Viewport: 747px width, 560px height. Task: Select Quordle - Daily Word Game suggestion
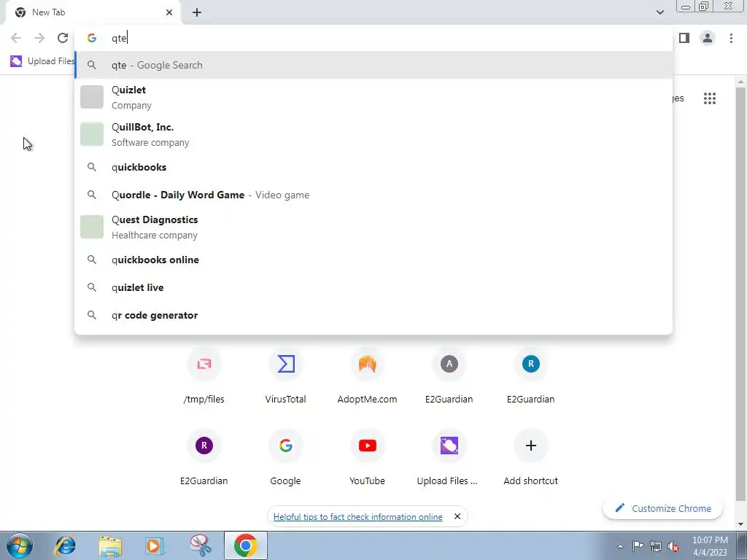(x=373, y=195)
